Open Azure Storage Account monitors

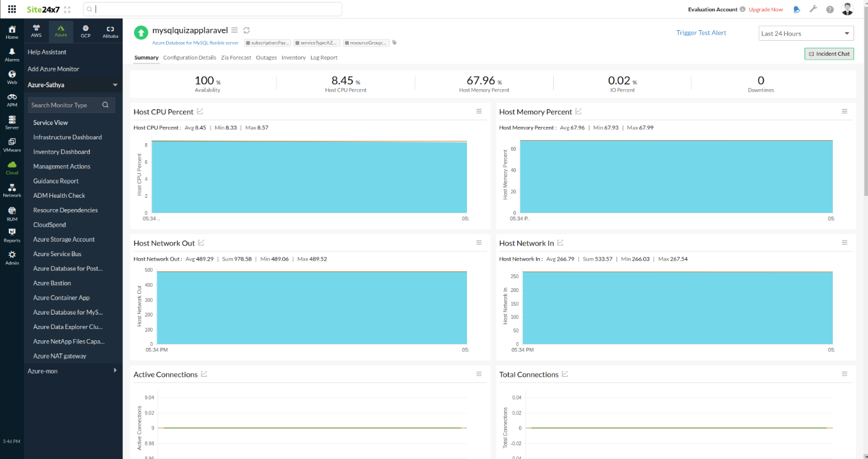click(64, 239)
